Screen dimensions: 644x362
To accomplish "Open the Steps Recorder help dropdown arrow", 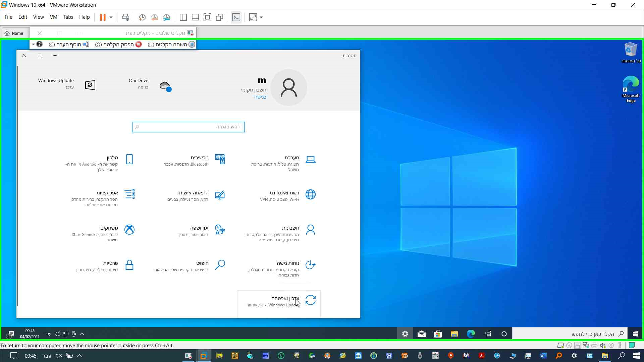I will point(33,44).
